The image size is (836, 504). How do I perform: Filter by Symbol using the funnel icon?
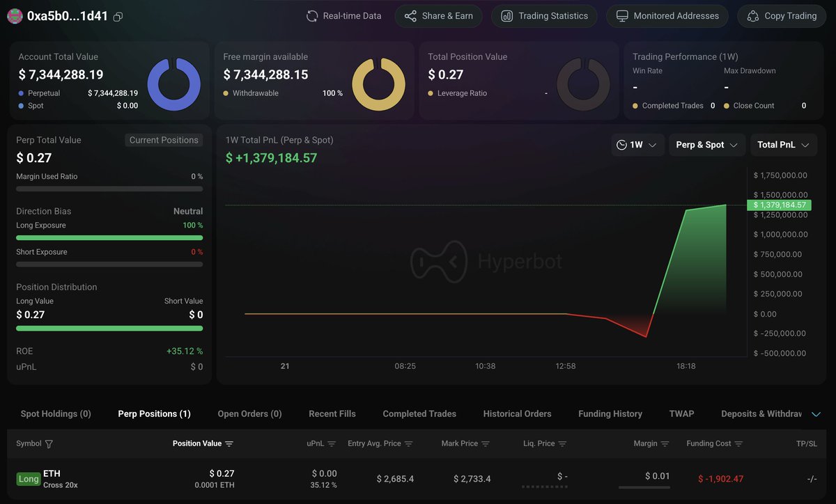(49, 444)
